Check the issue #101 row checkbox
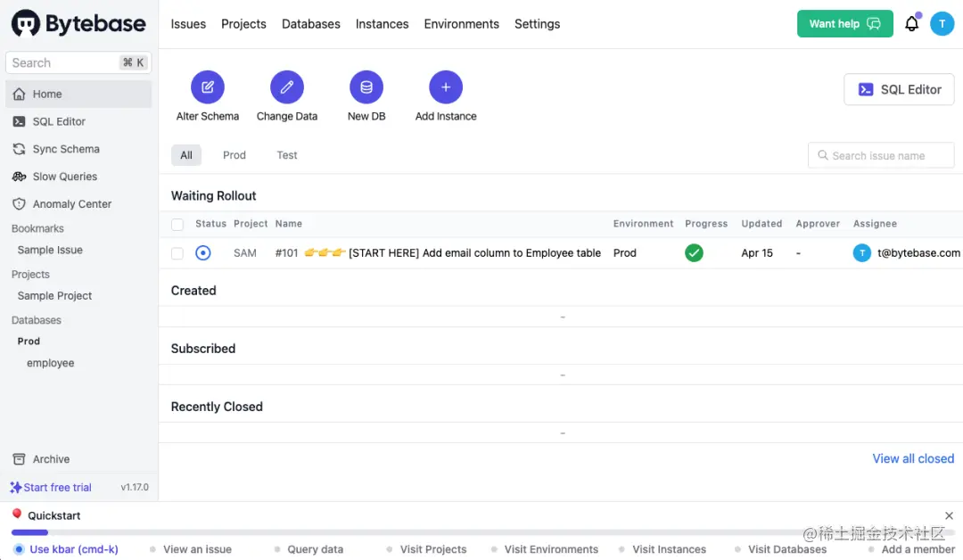Screen dimensions: 963x560 coord(177,253)
